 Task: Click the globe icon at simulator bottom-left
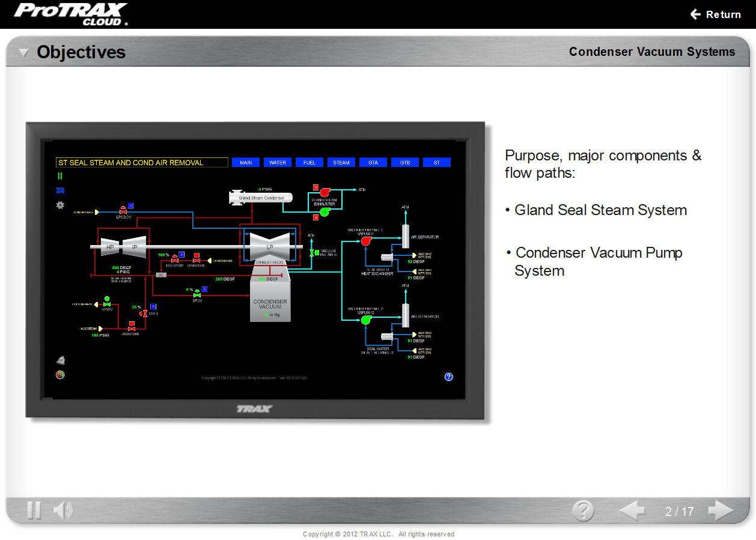59,374
